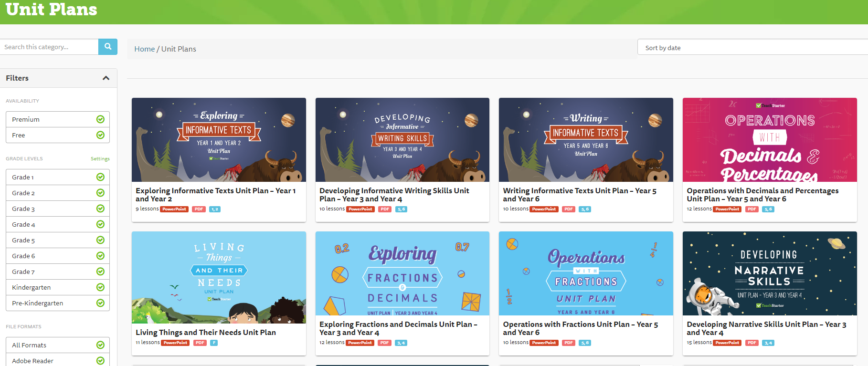Toggle the Kindergarten filter checkmark
The image size is (868, 366).
coord(100,287)
